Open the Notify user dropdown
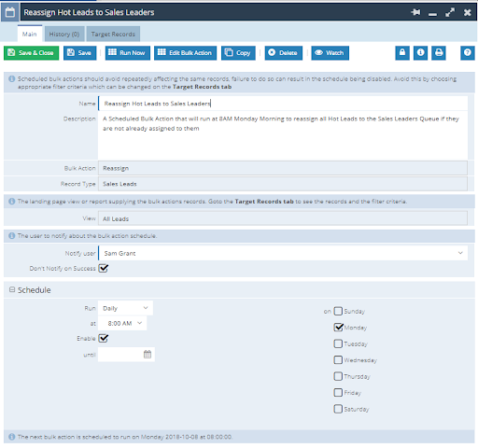Screen dimensions: 478x448 [283, 253]
